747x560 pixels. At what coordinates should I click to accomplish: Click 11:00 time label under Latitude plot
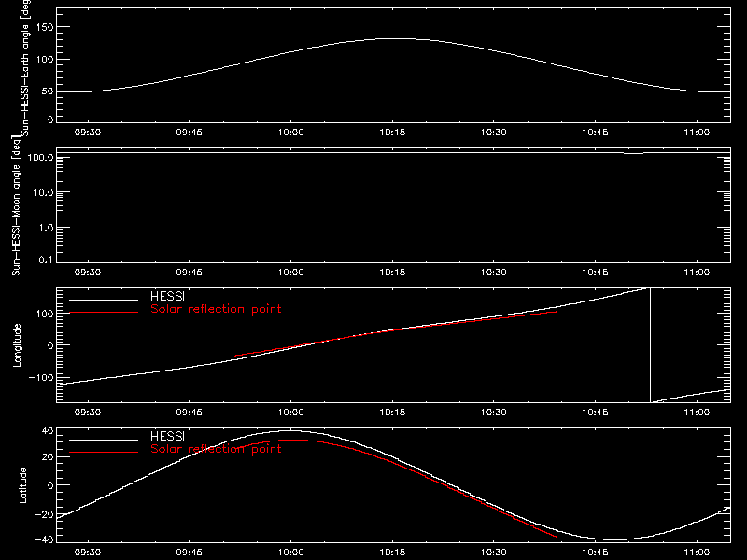[x=697, y=553]
